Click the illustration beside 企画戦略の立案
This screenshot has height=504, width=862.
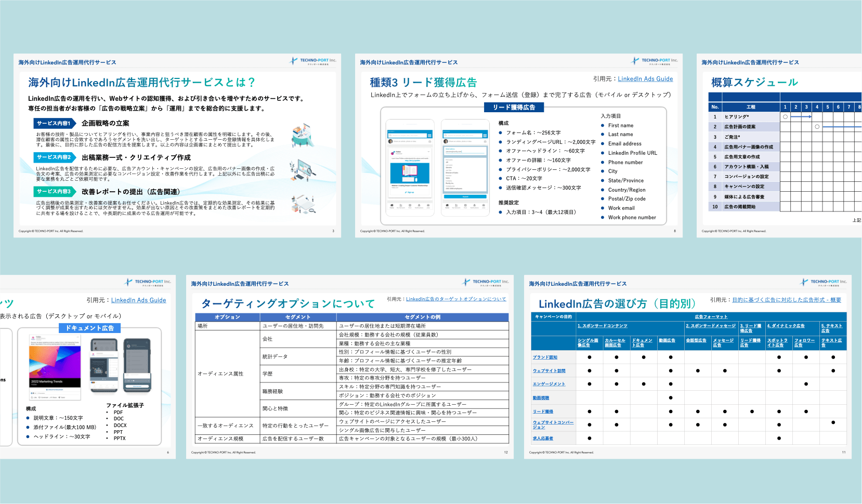point(302,135)
